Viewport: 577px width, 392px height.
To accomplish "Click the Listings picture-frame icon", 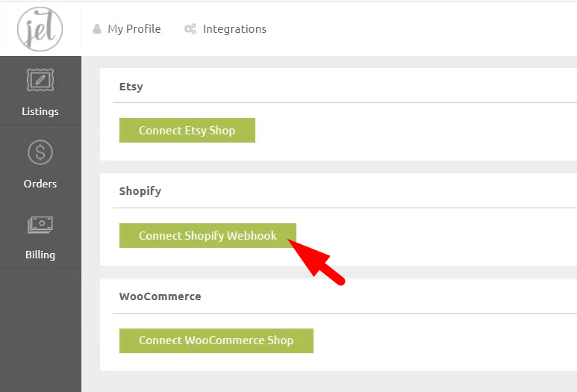I will [x=40, y=81].
